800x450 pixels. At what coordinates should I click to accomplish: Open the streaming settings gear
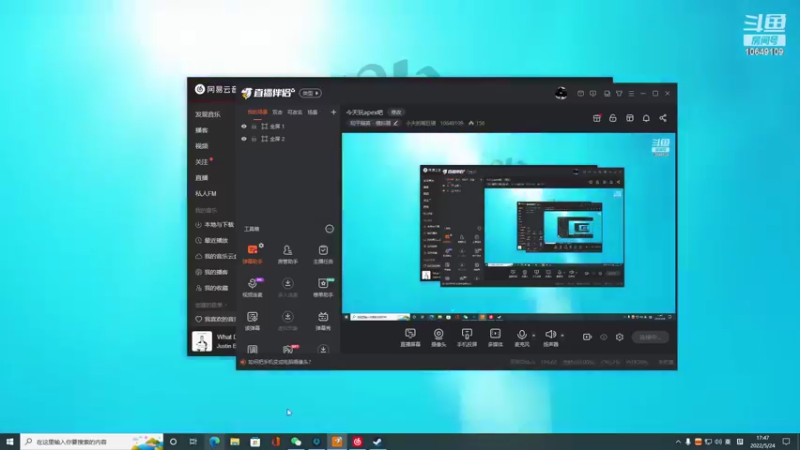pos(619,337)
